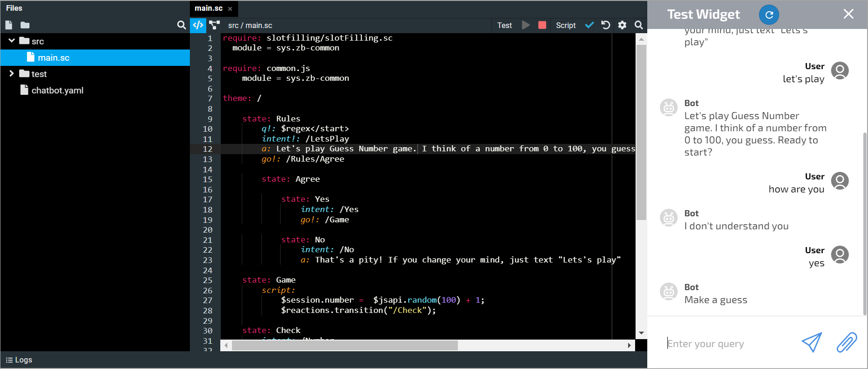Open editor settings gear icon
Image resolution: width=868 pixels, height=369 pixels.
(622, 25)
